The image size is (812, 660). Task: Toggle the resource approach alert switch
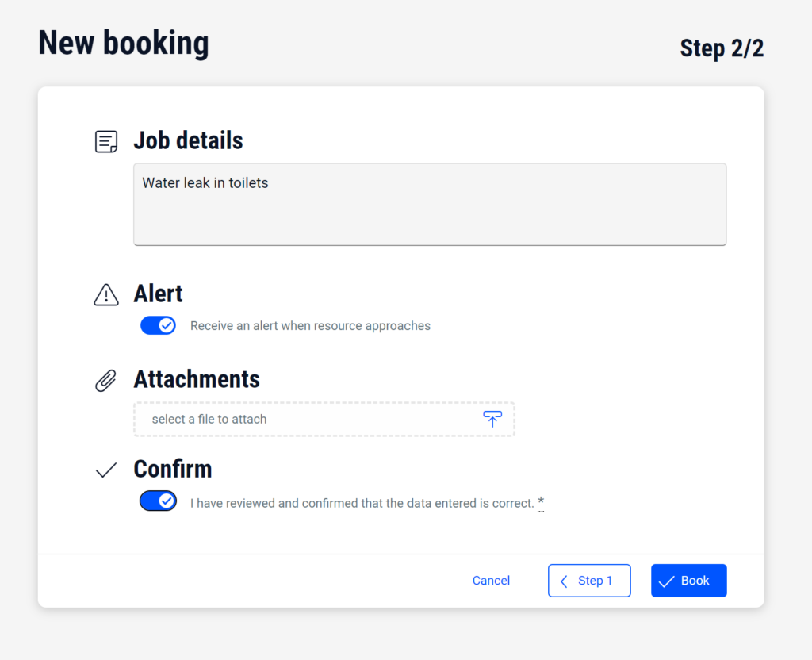point(158,325)
